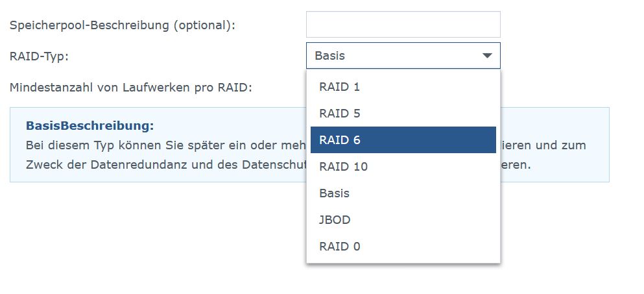This screenshot has height=294, width=644.
Task: Click the RAID-Typ label text
Action: 39,56
